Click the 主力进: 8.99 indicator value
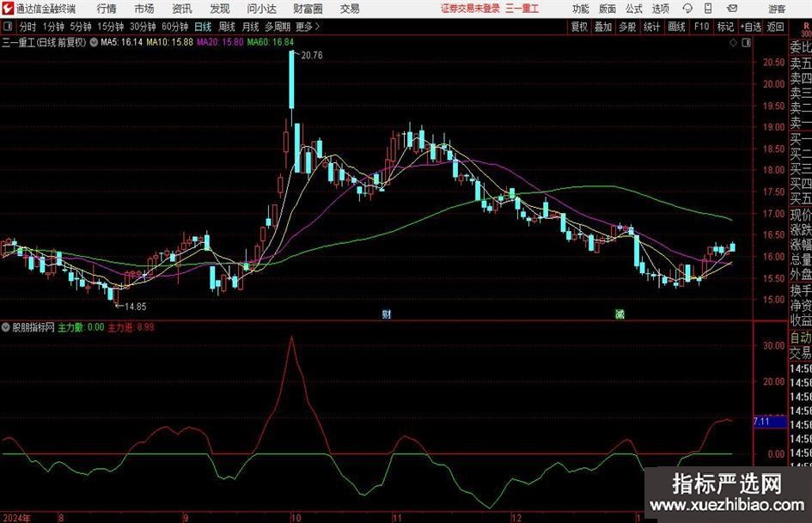Viewport: 812px width, 523px height. point(131,327)
